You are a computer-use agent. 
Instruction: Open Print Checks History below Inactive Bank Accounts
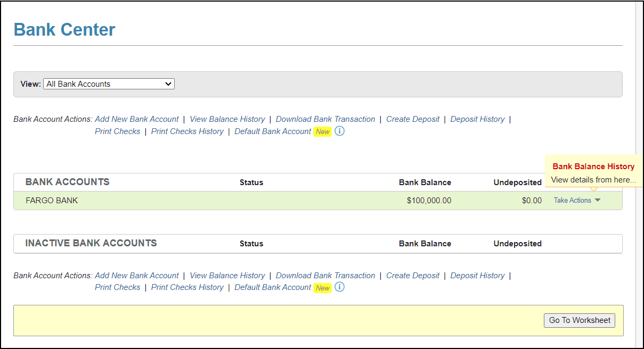click(188, 287)
